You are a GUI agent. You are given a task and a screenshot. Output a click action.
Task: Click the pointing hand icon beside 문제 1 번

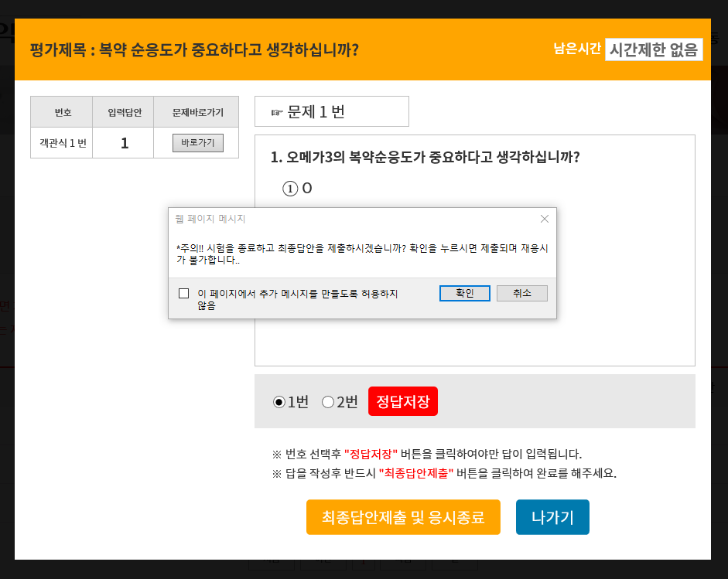point(277,112)
